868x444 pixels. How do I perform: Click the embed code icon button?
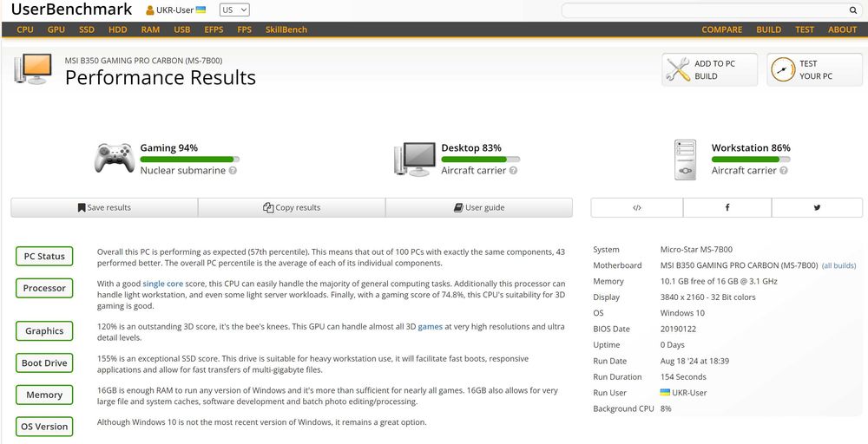click(x=636, y=207)
